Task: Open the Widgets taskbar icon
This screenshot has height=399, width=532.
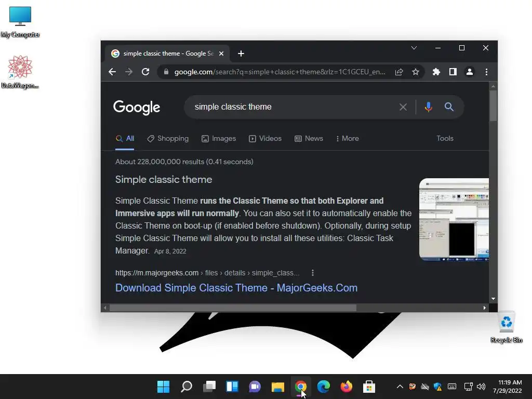Action: coord(232,387)
